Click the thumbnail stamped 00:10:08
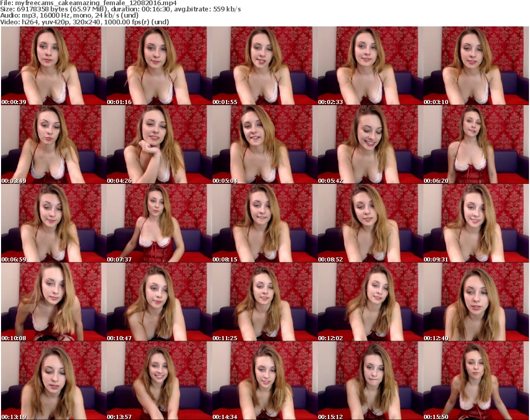The image size is (530, 420). coord(54,302)
